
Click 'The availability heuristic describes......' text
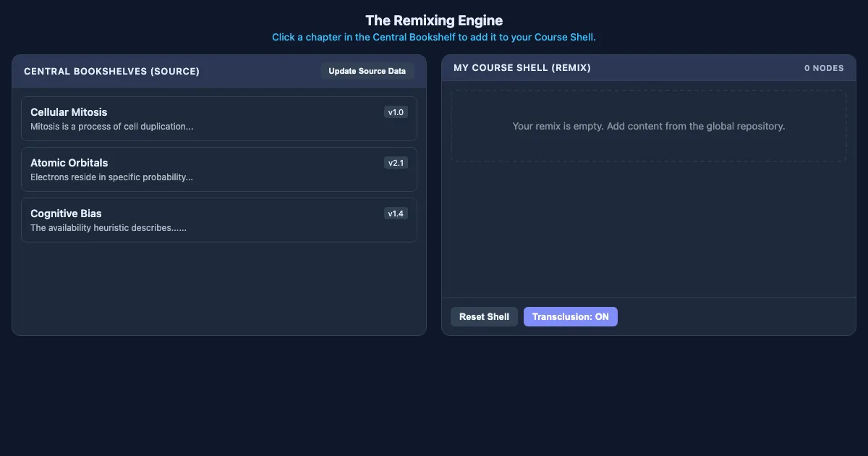[109, 228]
